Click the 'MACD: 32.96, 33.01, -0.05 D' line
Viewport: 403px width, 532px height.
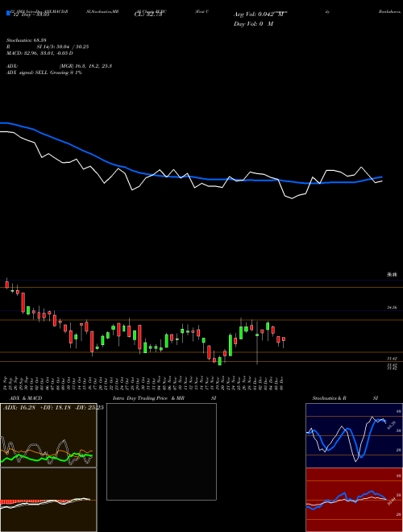coord(39,53)
